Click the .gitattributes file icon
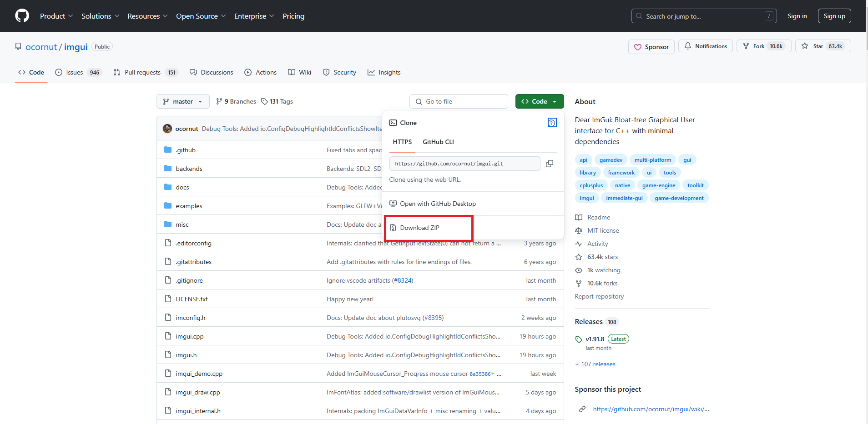 168,262
